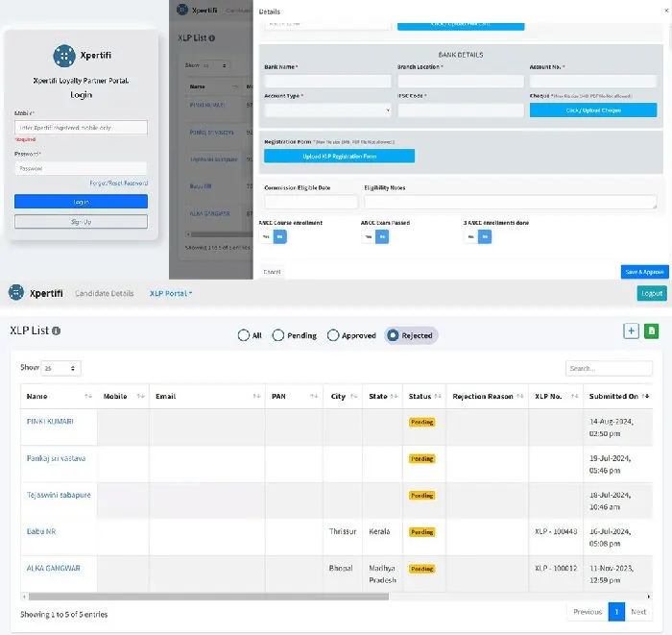Open Babu NR record link
The height and width of the screenshot is (635, 672).
(41, 531)
